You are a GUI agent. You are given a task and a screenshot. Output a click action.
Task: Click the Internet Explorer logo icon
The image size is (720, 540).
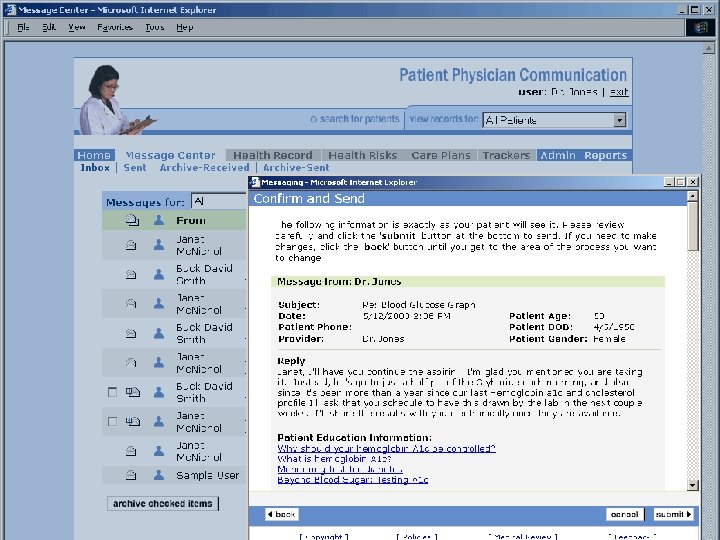coord(700,28)
